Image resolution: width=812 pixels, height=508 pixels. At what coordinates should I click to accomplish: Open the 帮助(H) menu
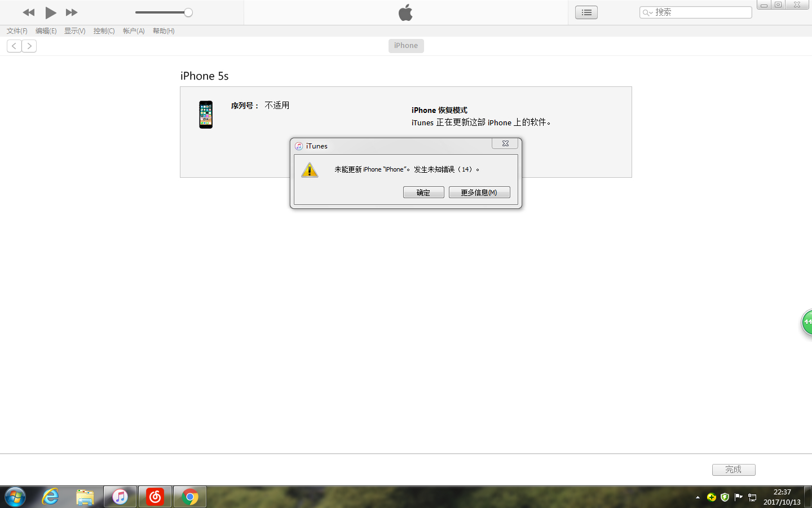(164, 31)
